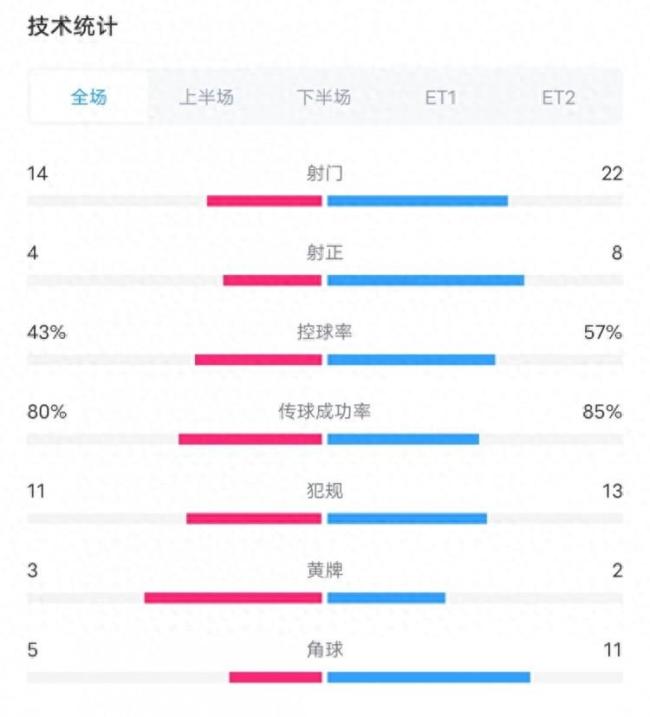Click the 技术统计 heading
The image size is (650, 717).
72,27
